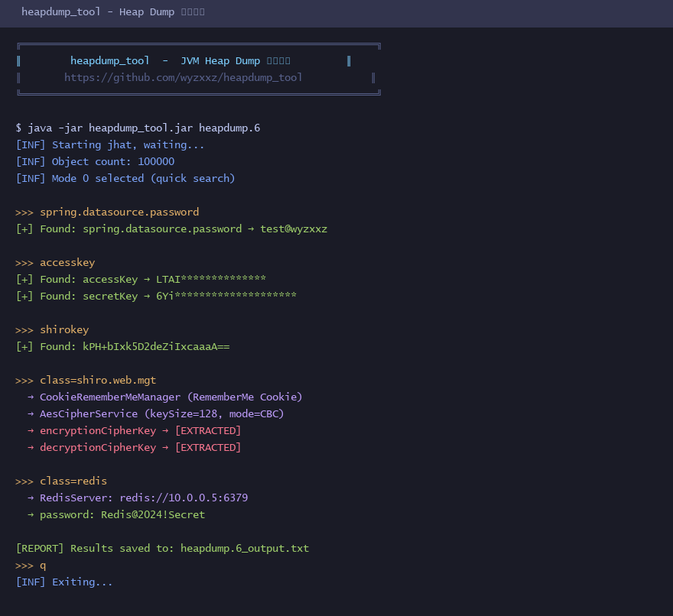Click the 'Mode 0 selected (quick search)' line
673x616 pixels.
(x=125, y=178)
